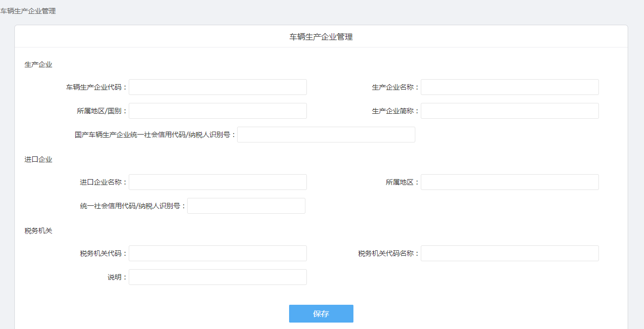This screenshot has width=644, height=329.
Task: Click 进口企业 统一社会信用代码/纳税人识别号 input field
Action: [x=246, y=206]
